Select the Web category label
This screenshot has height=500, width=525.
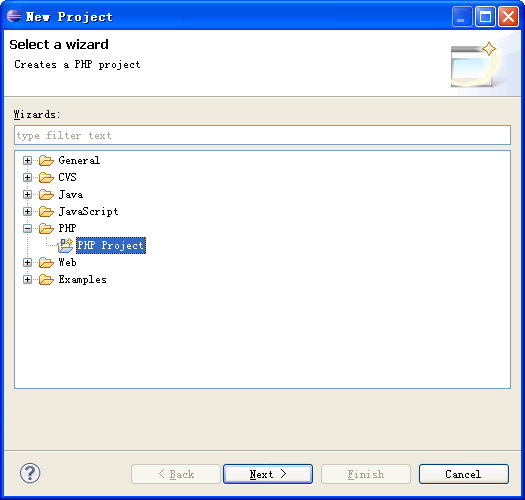point(67,263)
